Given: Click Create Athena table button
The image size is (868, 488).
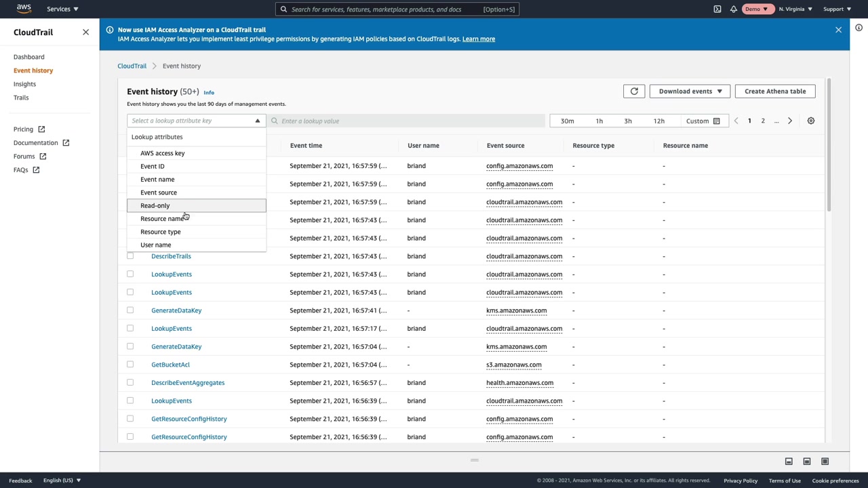Looking at the screenshot, I should pos(775,91).
